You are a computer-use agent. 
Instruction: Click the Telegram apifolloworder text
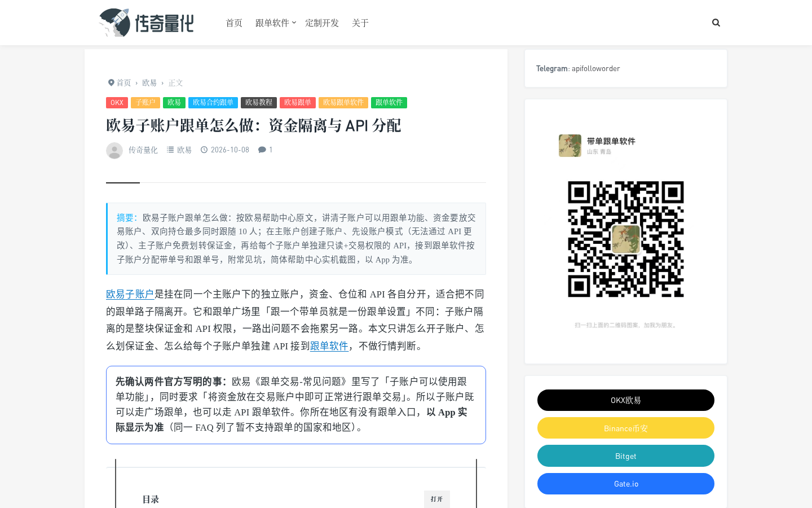pos(578,68)
